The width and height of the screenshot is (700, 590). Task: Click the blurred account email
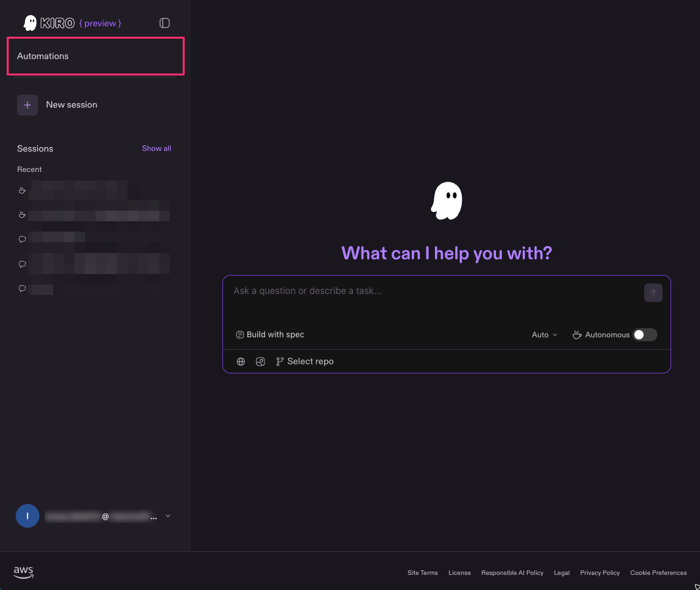[x=101, y=516]
